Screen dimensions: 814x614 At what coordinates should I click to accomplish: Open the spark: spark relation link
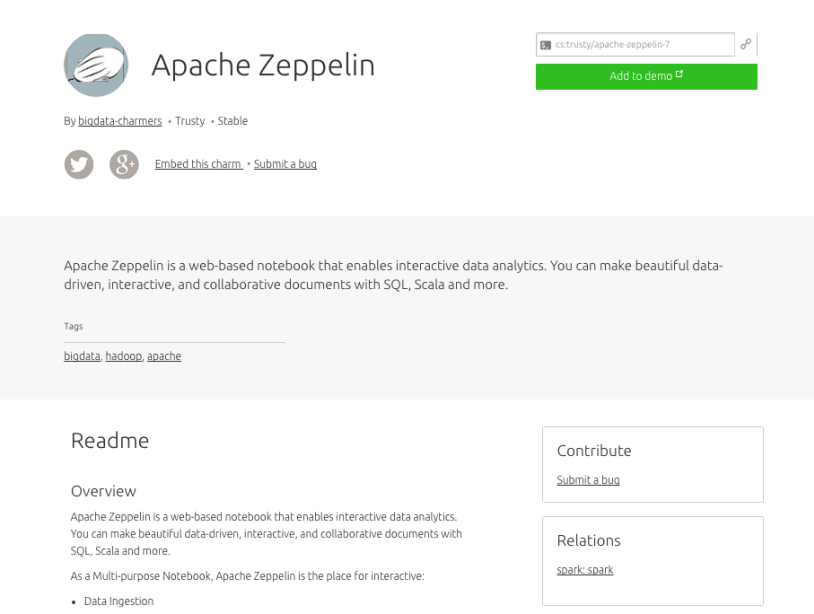point(585,570)
